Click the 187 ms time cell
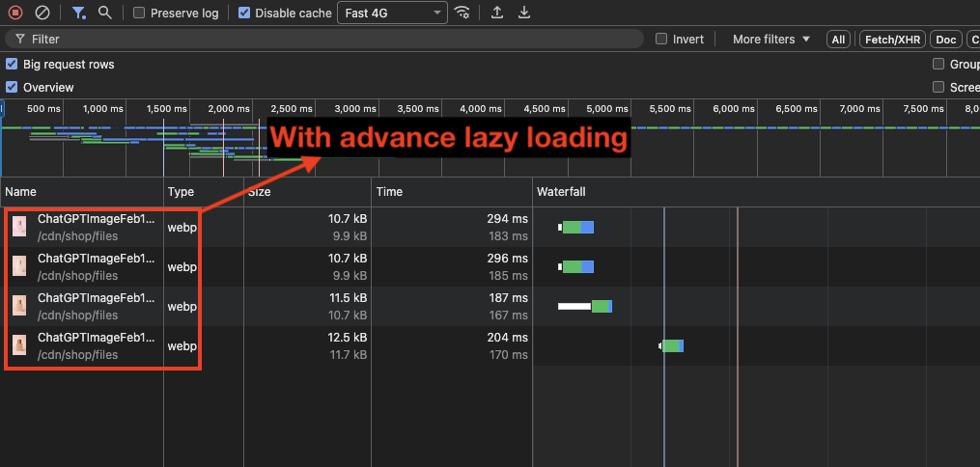980x467 pixels. (x=508, y=298)
